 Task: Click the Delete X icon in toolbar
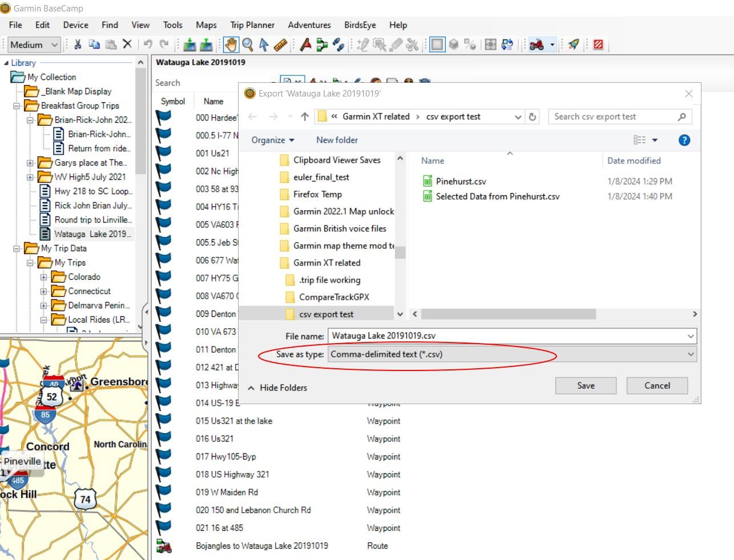click(x=128, y=45)
